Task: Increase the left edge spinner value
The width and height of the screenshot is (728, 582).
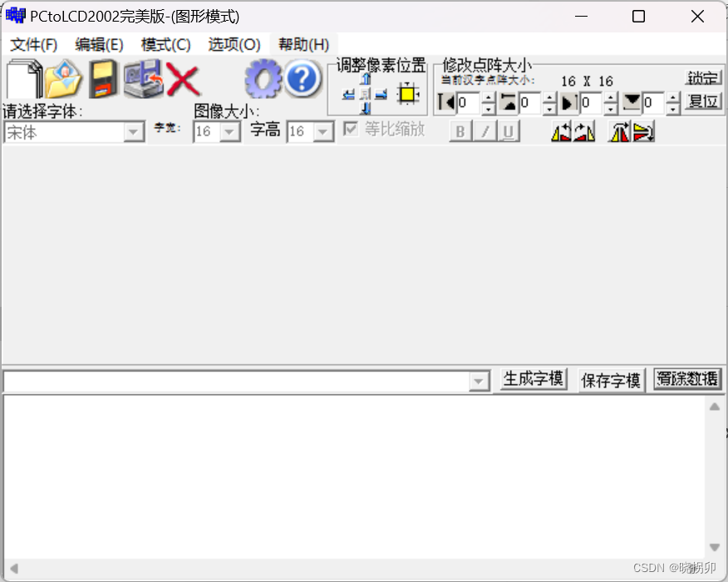Action: 488,97
